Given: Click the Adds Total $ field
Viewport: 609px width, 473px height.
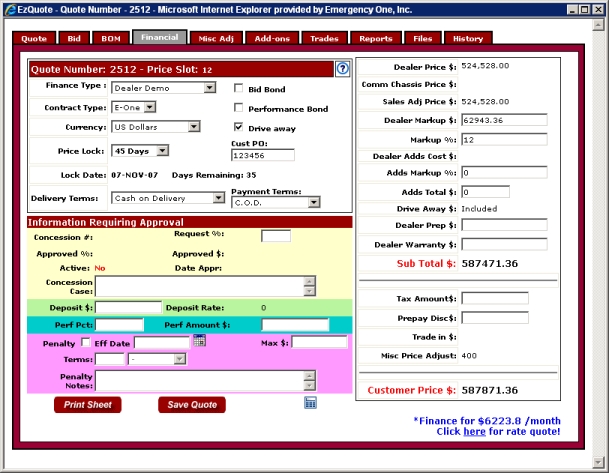Looking at the screenshot, I should [485, 192].
